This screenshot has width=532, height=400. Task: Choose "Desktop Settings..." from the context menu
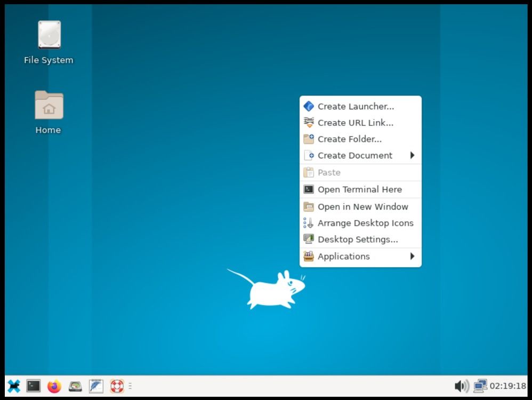tap(357, 239)
